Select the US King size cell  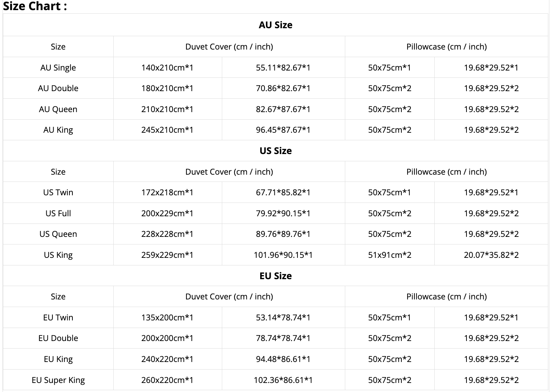tap(58, 255)
